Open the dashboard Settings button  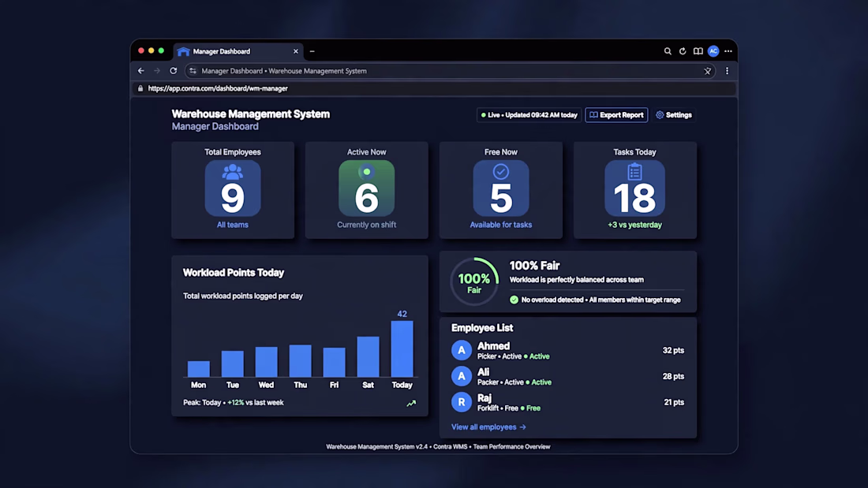click(x=674, y=115)
